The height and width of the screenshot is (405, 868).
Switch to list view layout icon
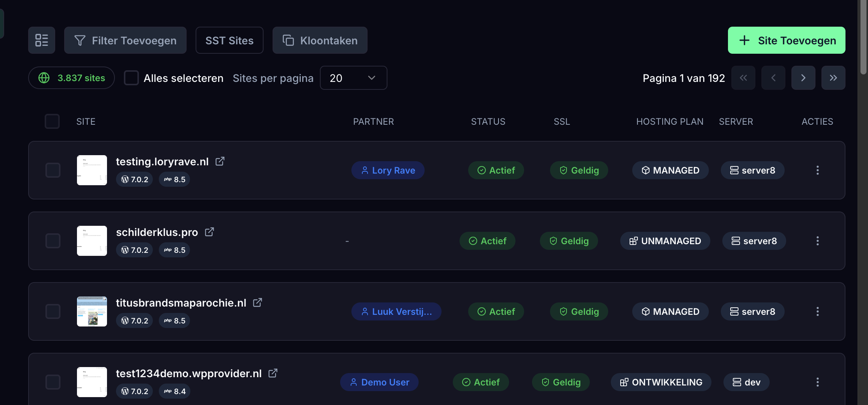42,40
